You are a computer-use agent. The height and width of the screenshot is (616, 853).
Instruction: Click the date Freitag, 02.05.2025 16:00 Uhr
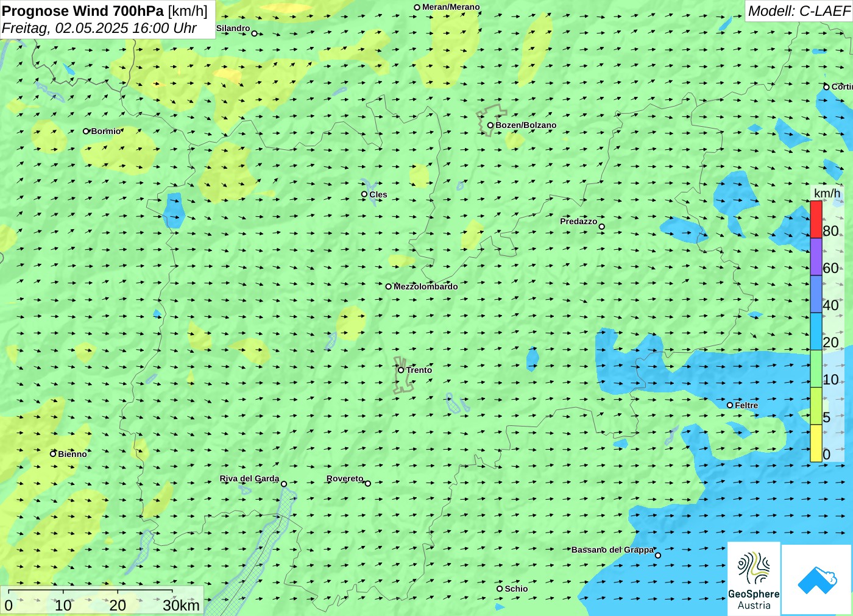[x=99, y=28]
